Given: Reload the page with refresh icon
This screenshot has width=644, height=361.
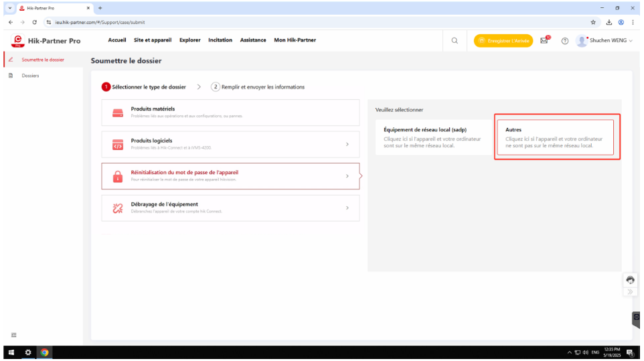Looking at the screenshot, I should [35, 22].
